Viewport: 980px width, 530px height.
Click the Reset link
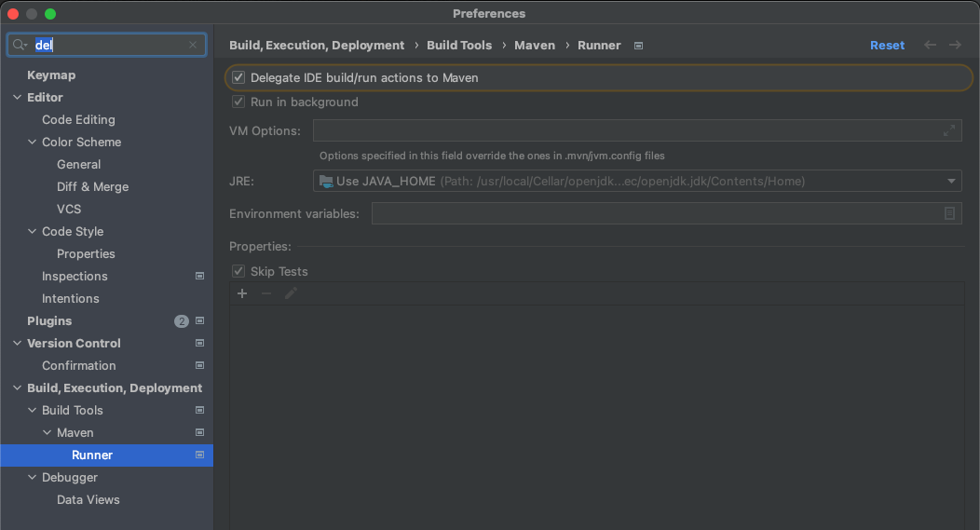[x=887, y=45]
